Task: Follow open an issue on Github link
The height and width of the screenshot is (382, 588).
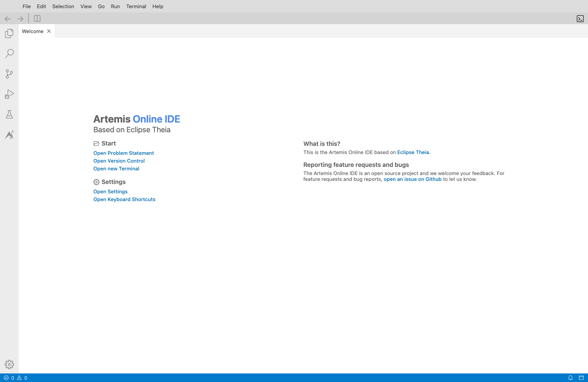Action: [x=413, y=179]
